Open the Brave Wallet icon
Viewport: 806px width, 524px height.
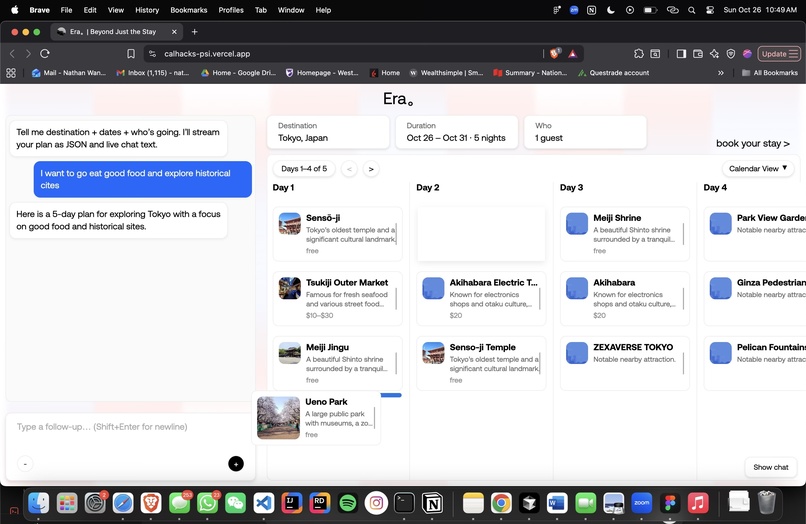pyautogui.click(x=698, y=53)
